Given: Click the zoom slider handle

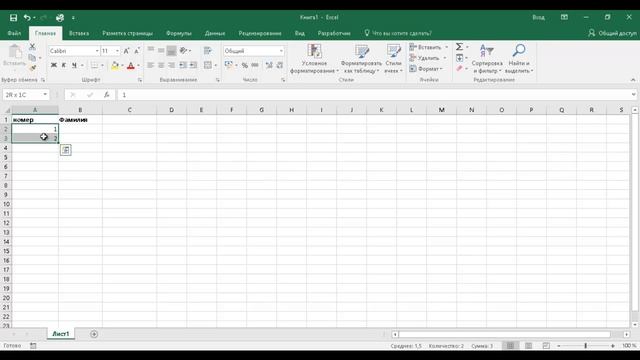Looking at the screenshot, I should pyautogui.click(x=585, y=346).
